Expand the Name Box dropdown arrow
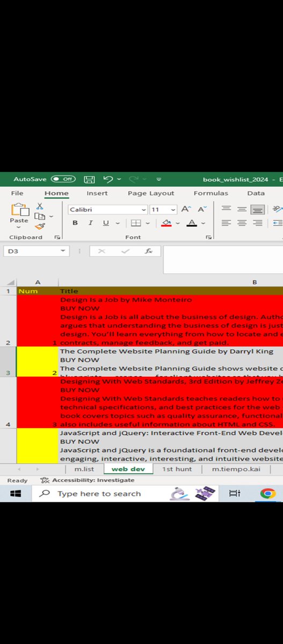This screenshot has width=283, height=644. [64, 251]
